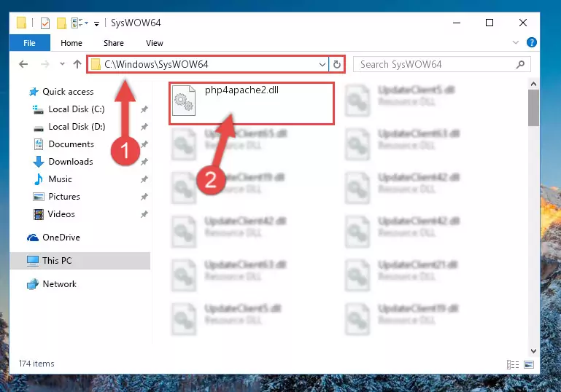Click the scroll up arrow of file list

click(533, 85)
